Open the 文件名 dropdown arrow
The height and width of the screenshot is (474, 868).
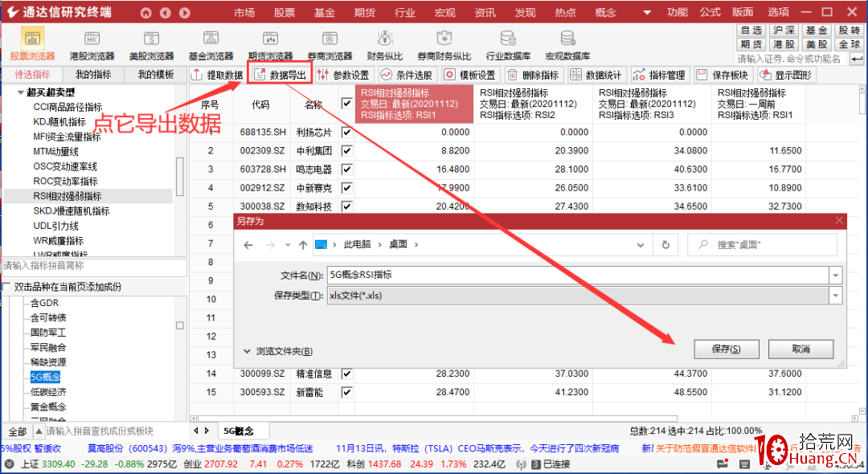835,275
